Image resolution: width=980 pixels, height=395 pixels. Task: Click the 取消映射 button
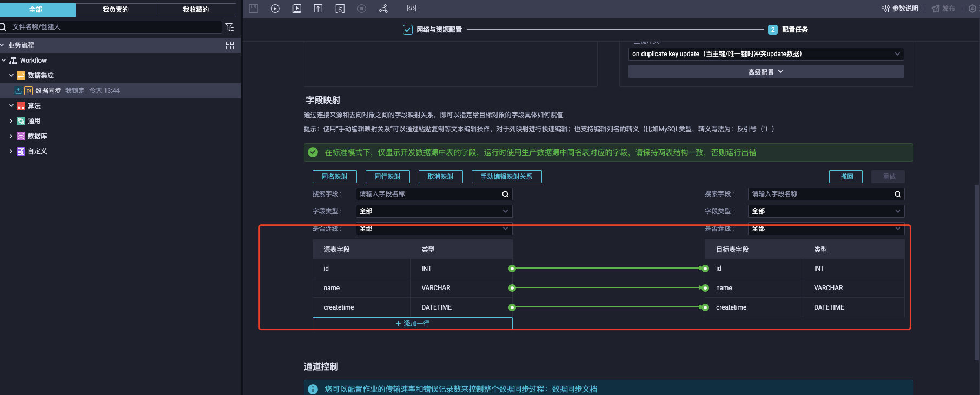pos(441,177)
